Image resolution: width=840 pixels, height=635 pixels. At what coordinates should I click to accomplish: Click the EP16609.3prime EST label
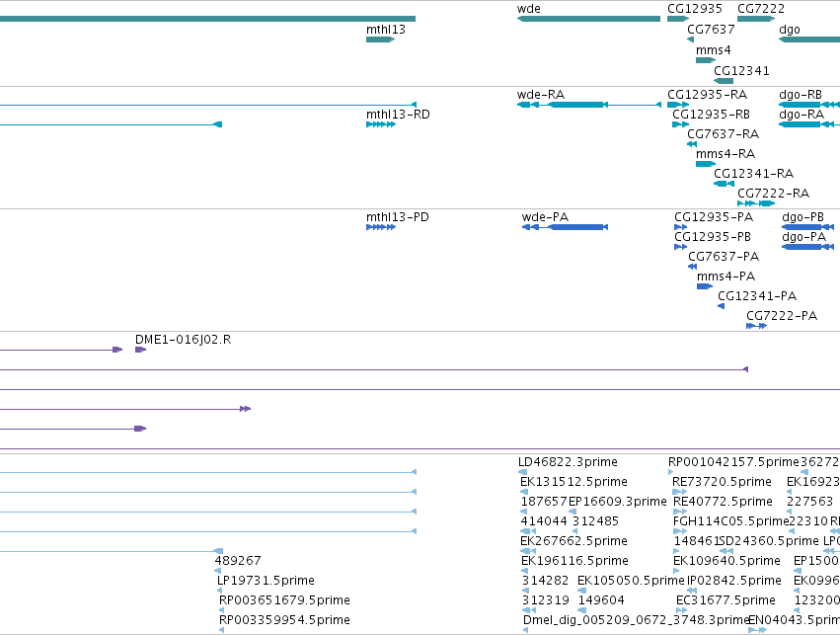(618, 502)
